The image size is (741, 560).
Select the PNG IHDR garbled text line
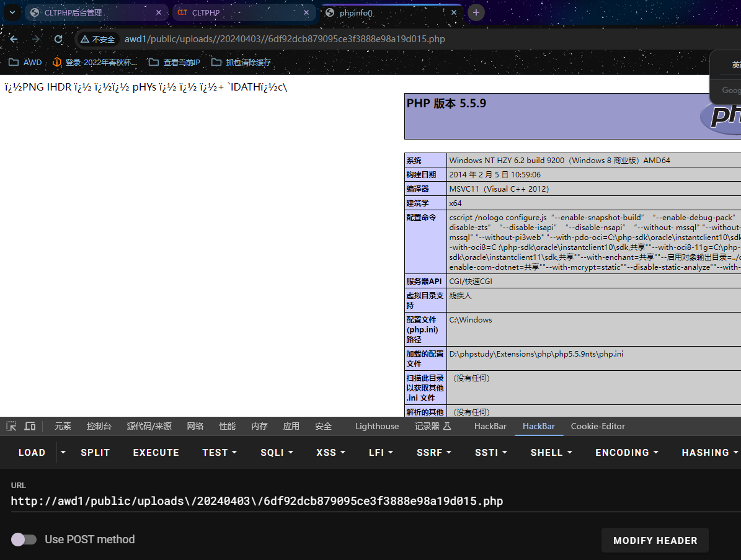(146, 87)
